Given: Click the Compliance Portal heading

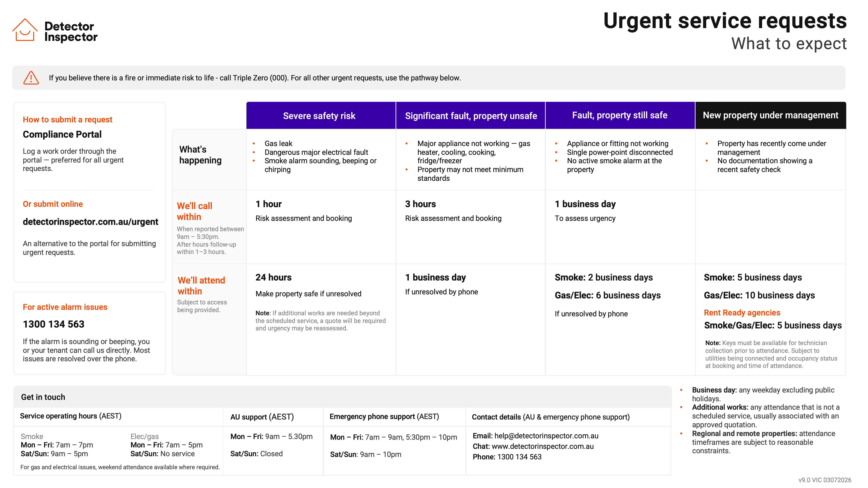Looking at the screenshot, I should point(62,134).
